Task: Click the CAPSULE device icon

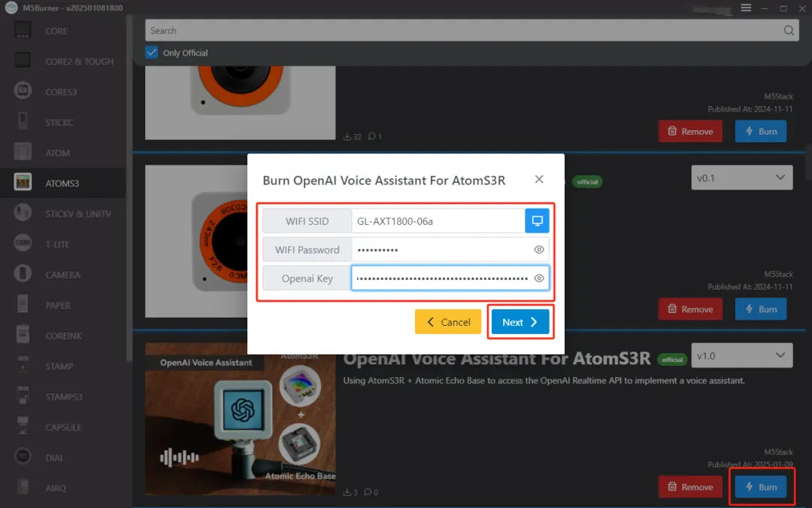Action: [23, 426]
